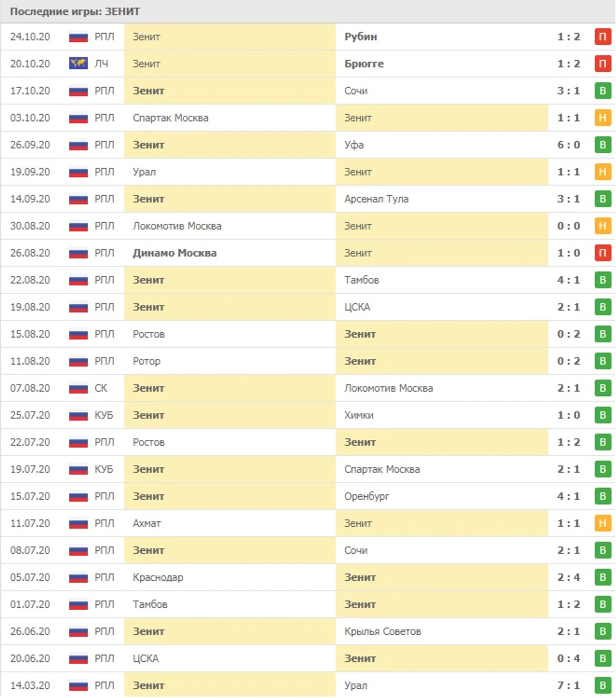Screen dimensions: 616x698
Task: Click the green win badge for Зенит–Сочи 3:1
Action: coord(602,91)
